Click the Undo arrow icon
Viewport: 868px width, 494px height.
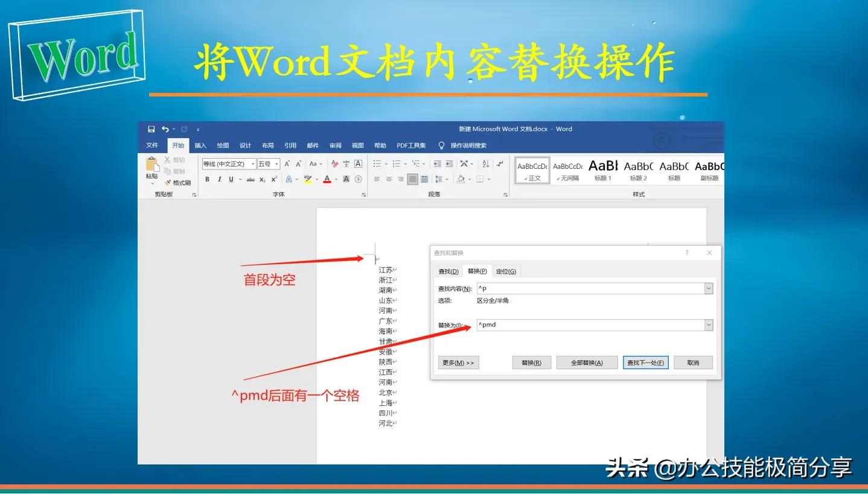pyautogui.click(x=165, y=129)
